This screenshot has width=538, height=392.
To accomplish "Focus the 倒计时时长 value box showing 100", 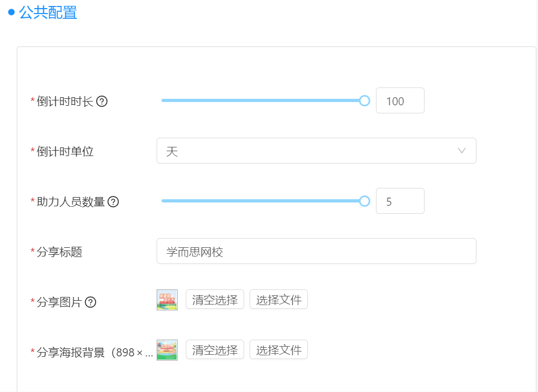I will 400,101.
